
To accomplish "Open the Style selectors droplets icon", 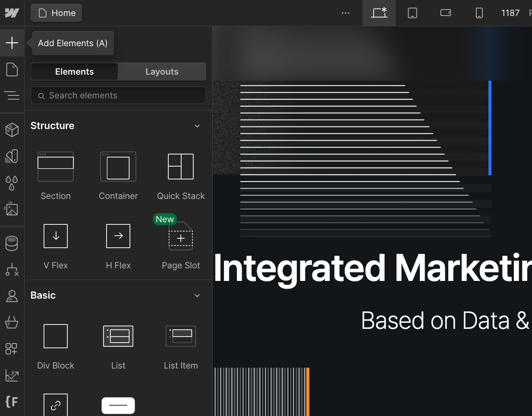I will pos(12,183).
